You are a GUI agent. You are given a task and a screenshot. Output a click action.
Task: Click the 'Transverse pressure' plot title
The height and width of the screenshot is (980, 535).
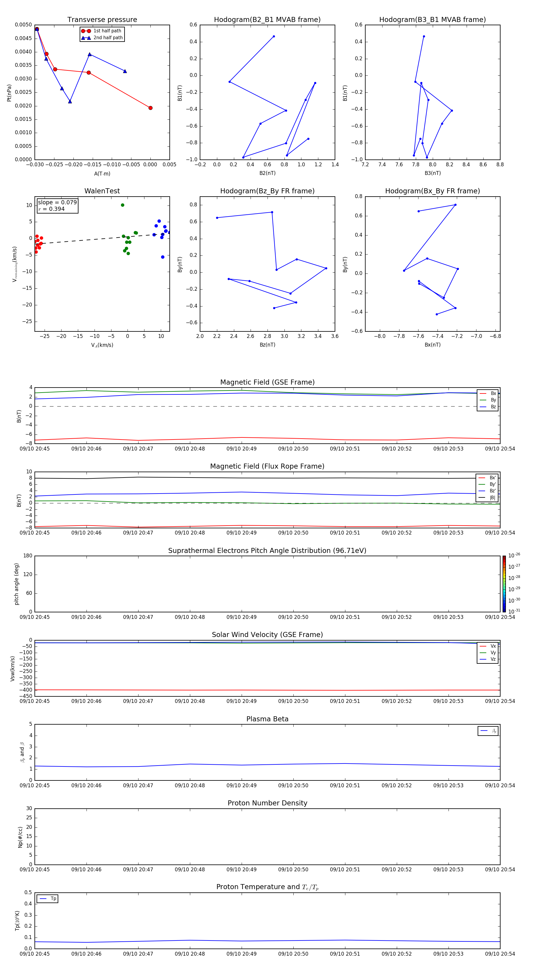(x=102, y=19)
